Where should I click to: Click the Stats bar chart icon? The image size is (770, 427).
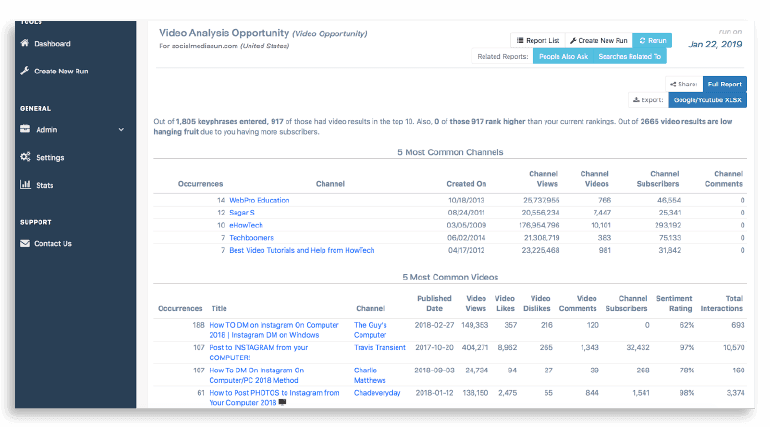(x=24, y=185)
